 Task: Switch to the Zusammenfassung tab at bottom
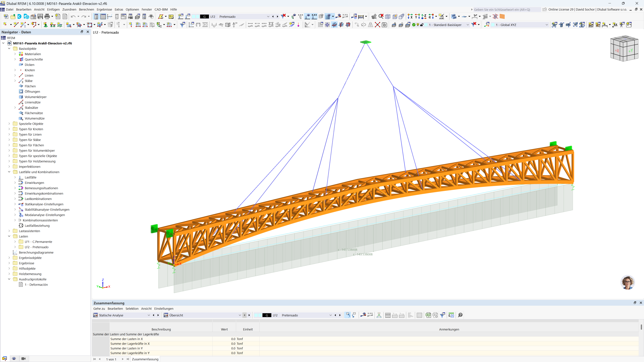pyautogui.click(x=145, y=359)
